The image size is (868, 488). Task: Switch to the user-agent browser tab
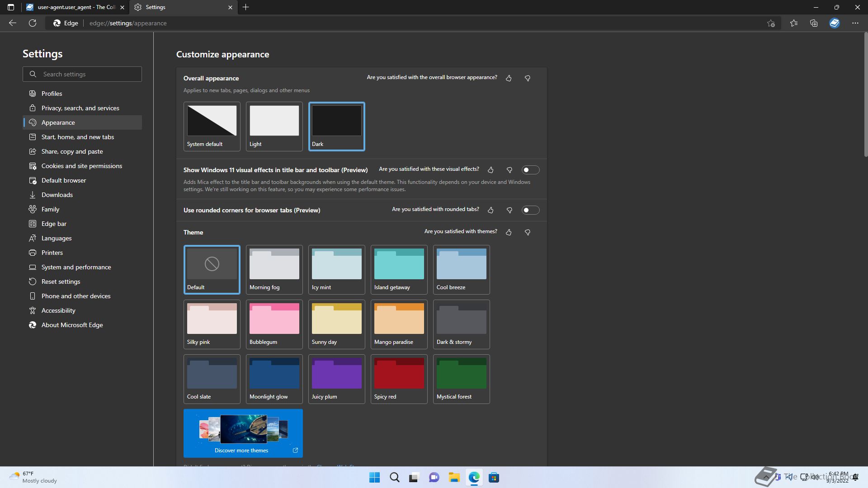[x=76, y=7]
